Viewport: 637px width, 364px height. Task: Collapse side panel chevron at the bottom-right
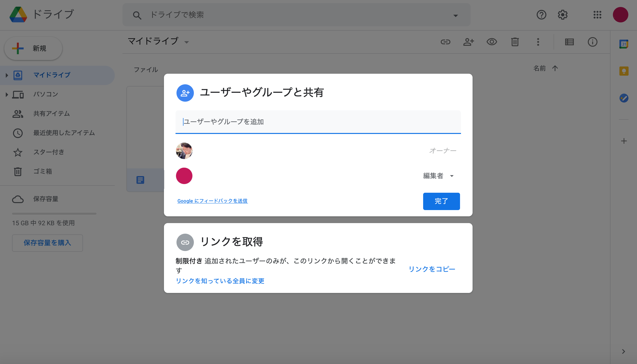623,351
